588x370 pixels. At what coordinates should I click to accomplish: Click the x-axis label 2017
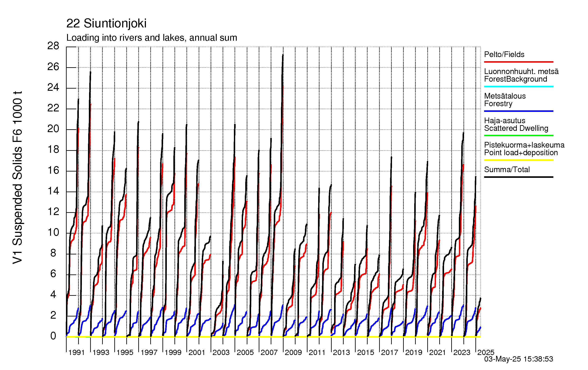389,352
